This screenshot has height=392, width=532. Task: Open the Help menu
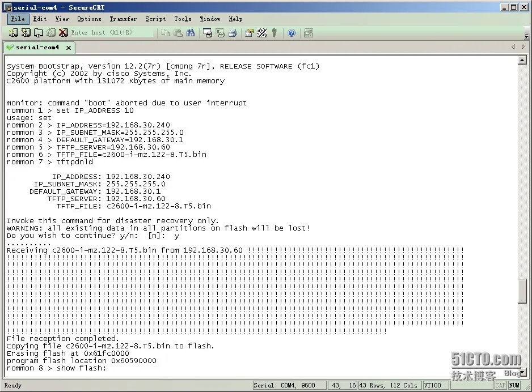[x=235, y=19]
